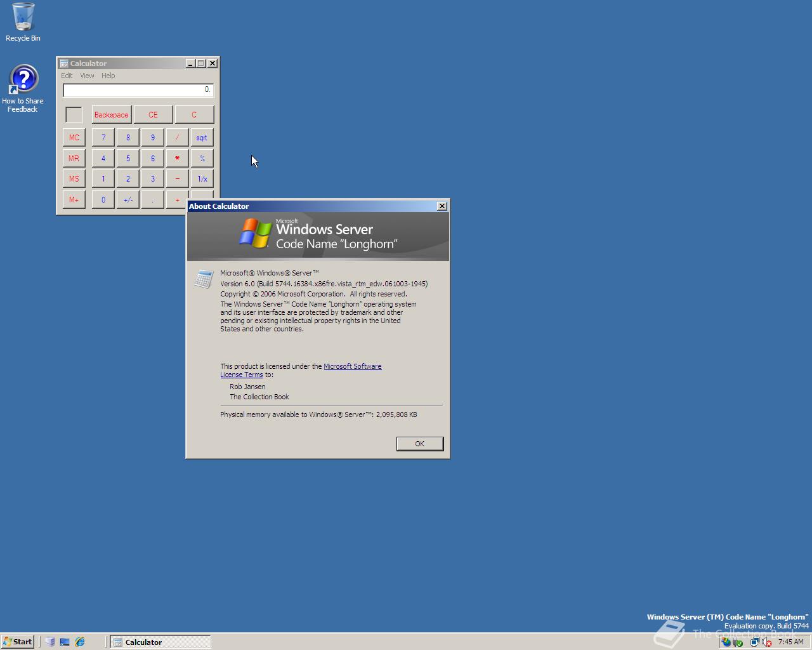Click the muted volume tray icon
Screen dimensions: 812x650
tap(766, 642)
